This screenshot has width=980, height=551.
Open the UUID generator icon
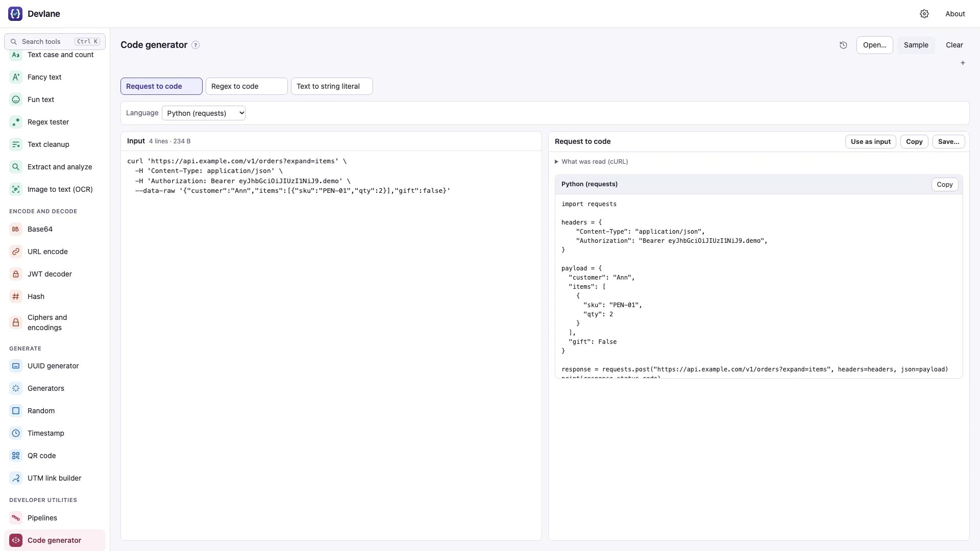pyautogui.click(x=16, y=366)
